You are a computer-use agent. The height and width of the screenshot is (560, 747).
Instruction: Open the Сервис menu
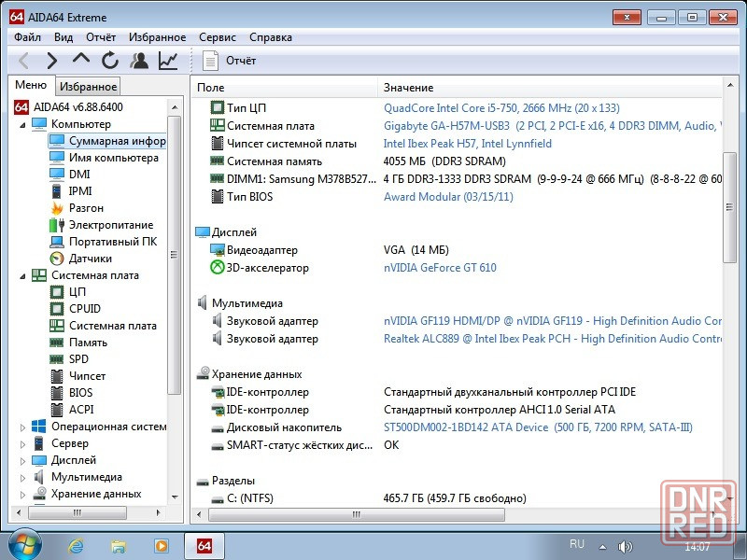[218, 37]
